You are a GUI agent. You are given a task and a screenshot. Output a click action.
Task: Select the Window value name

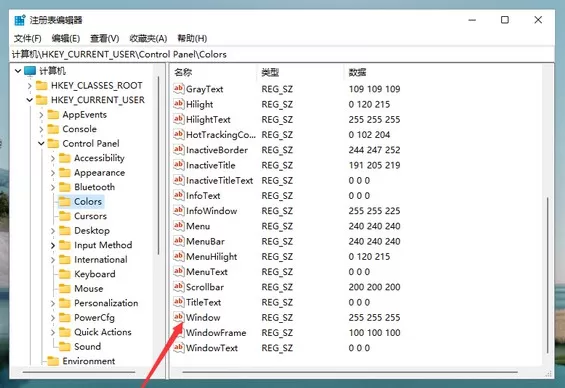click(x=203, y=317)
